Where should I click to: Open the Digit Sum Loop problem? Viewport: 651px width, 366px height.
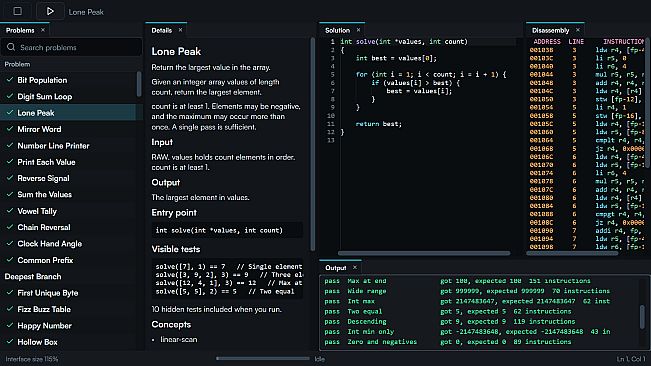[x=69, y=96]
